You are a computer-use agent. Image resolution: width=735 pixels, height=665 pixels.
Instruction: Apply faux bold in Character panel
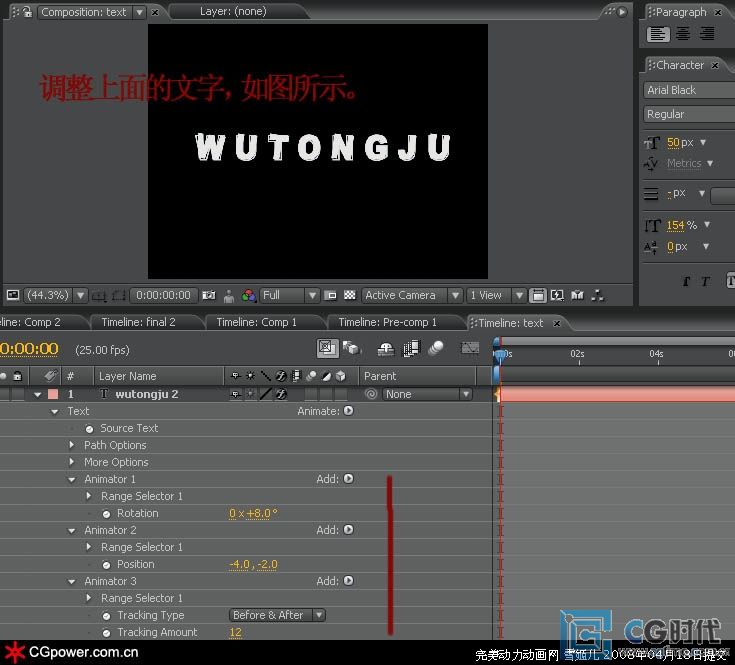tap(686, 281)
